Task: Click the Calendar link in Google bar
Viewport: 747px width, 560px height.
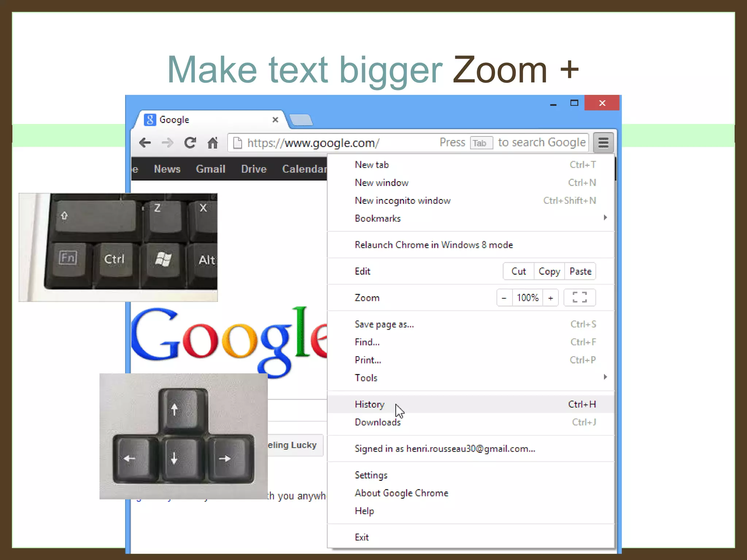Action: tap(305, 169)
